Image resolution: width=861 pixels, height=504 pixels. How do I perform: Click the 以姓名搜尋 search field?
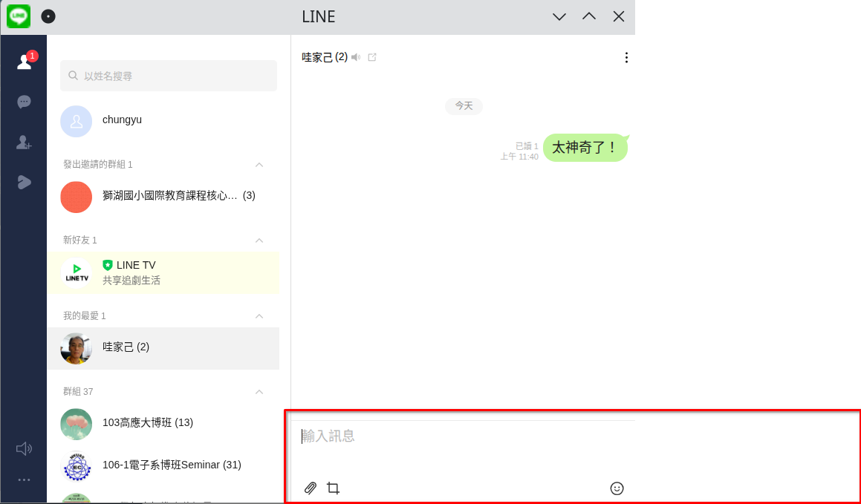coord(169,76)
